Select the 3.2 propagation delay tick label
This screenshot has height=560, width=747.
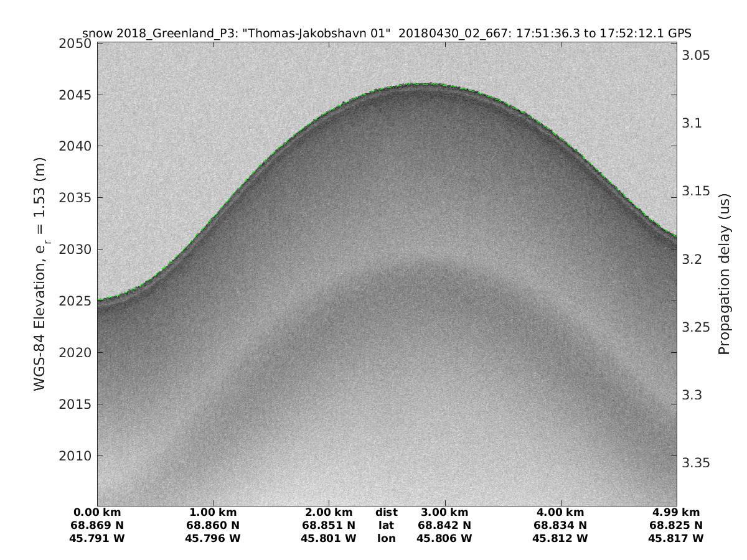[x=693, y=259]
